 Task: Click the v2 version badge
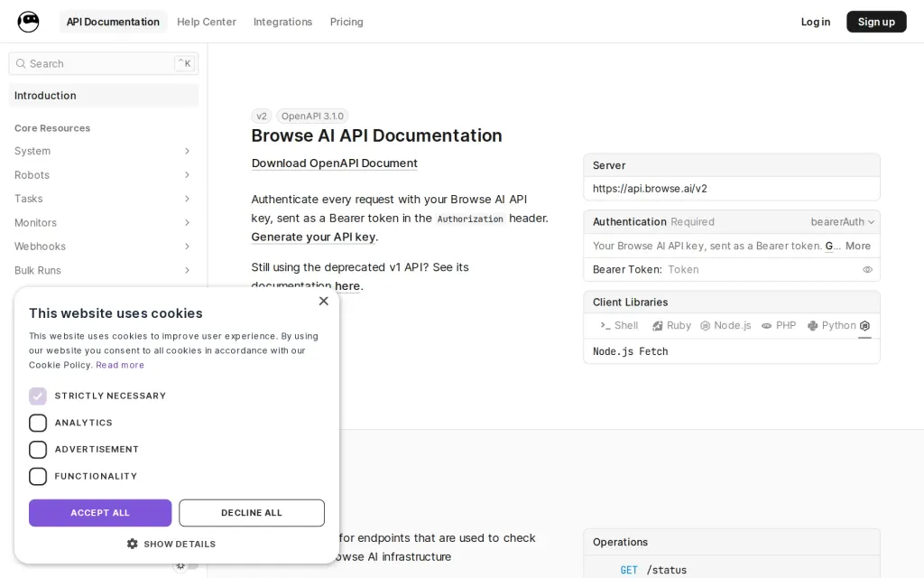click(262, 117)
